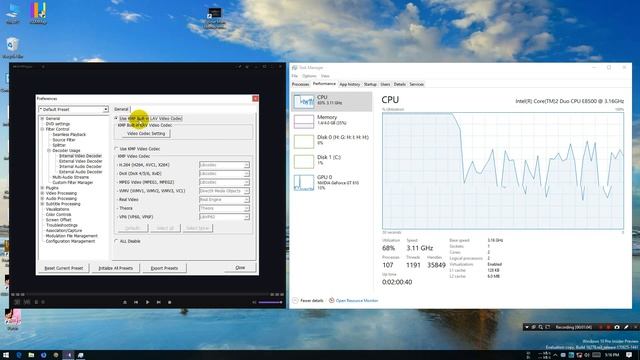Select Custom Filter Manager tree item

[x=73, y=182]
